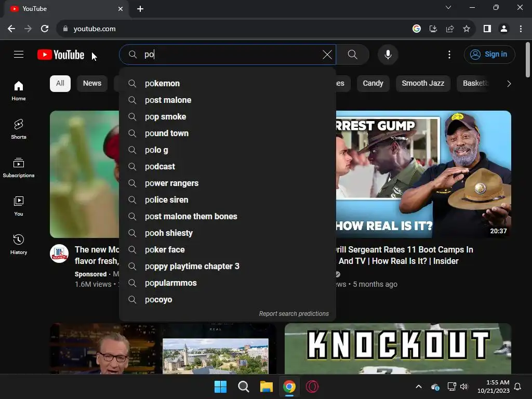Bookmark this tab with the star
This screenshot has width=532, height=399.
click(467, 29)
